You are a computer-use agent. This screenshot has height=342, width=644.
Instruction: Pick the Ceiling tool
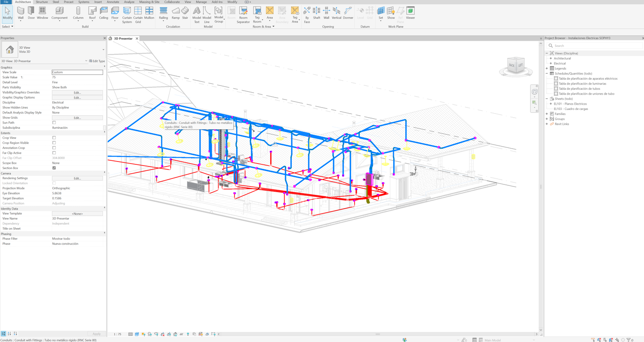[x=103, y=13]
